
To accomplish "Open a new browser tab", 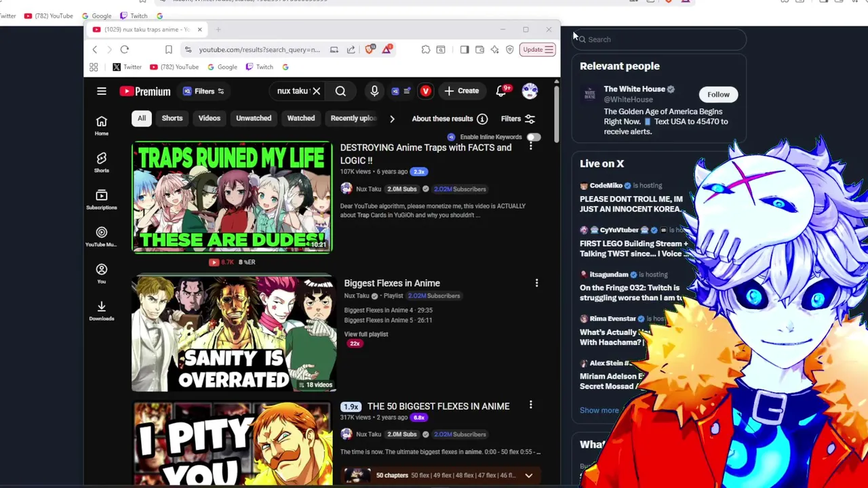I will pyautogui.click(x=218, y=29).
